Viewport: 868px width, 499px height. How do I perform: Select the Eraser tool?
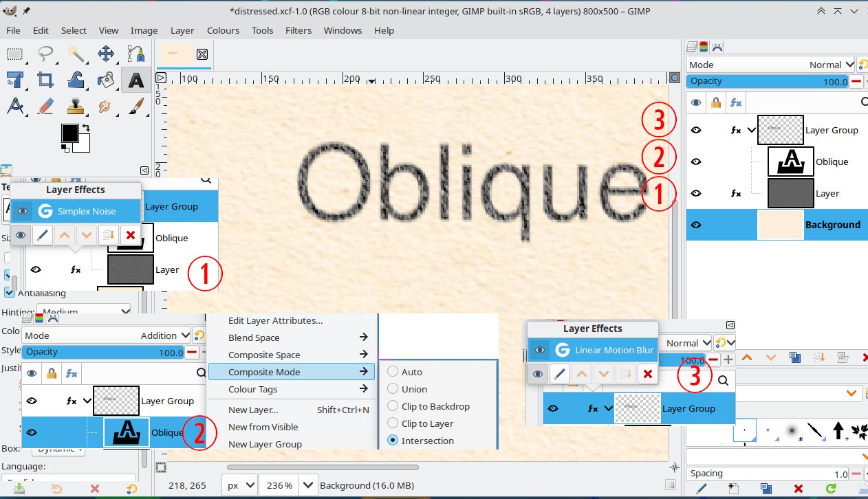coord(45,107)
